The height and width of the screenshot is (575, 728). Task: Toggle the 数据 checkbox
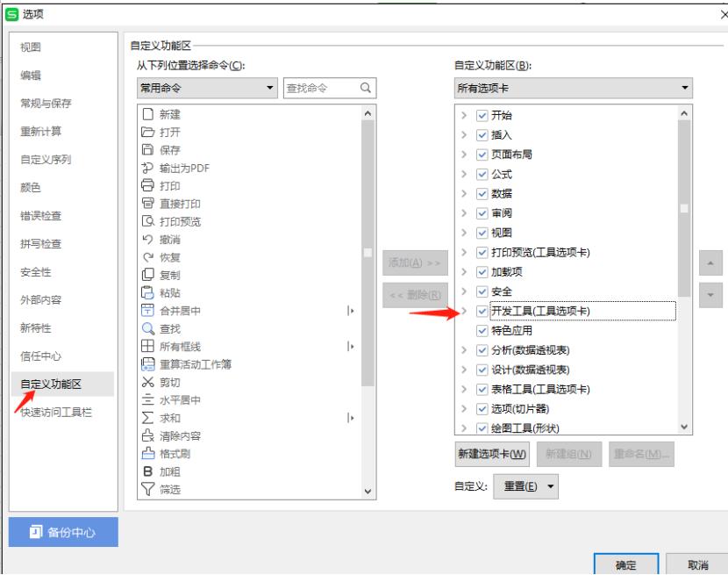pos(482,193)
